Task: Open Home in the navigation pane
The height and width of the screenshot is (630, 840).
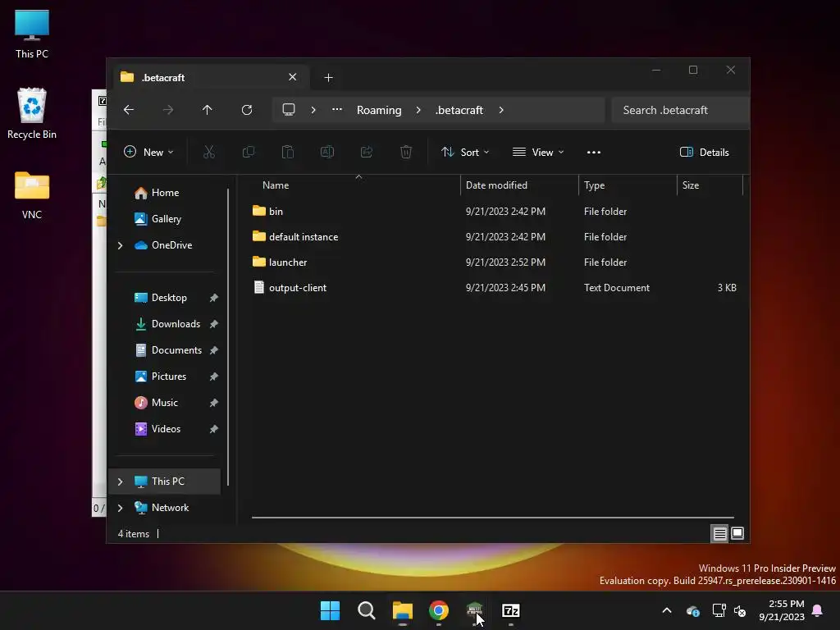Action: point(165,193)
